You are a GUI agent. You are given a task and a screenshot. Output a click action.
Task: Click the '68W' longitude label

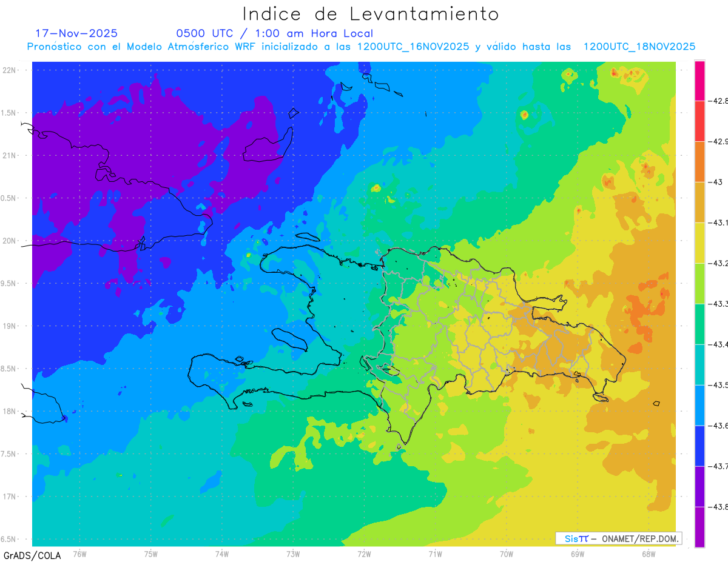pos(648,554)
